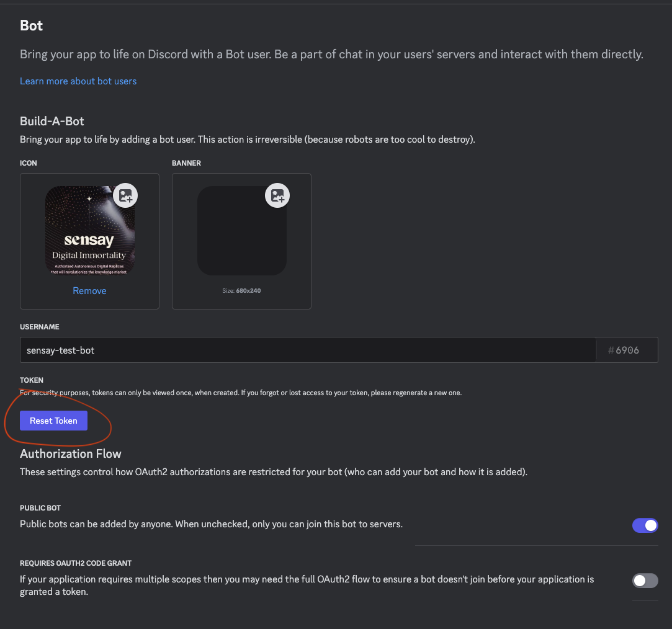The width and height of the screenshot is (672, 629).
Task: Click the PUBLIC BOT setting label
Action: point(40,508)
